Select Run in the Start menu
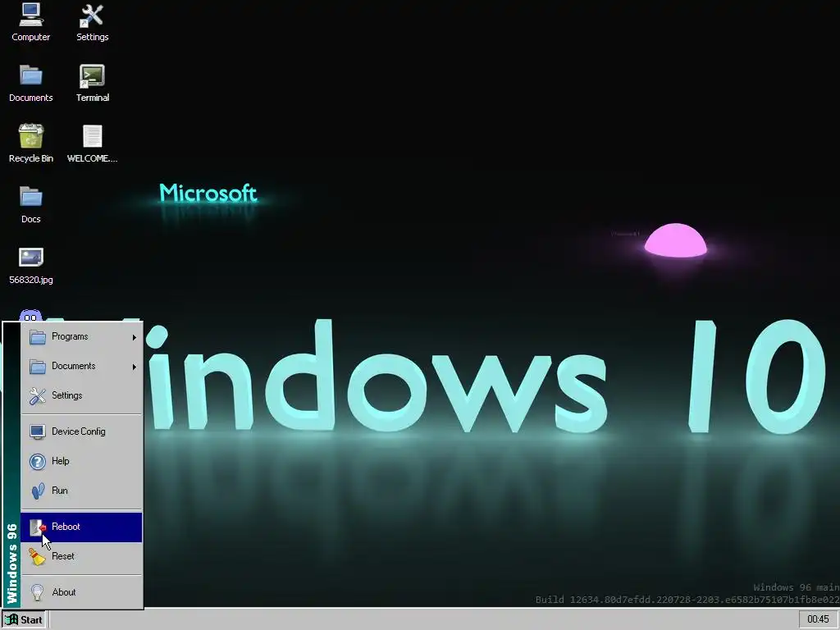The width and height of the screenshot is (840, 630). click(x=81, y=491)
